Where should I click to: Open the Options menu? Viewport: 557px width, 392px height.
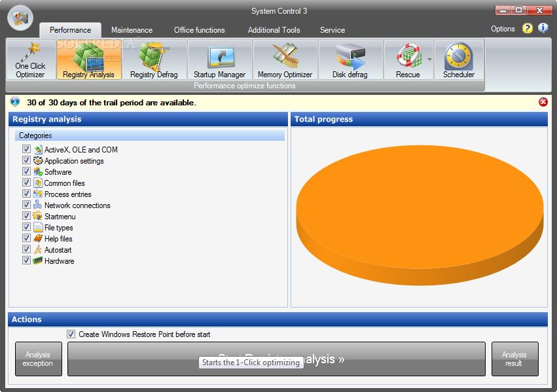503,29
